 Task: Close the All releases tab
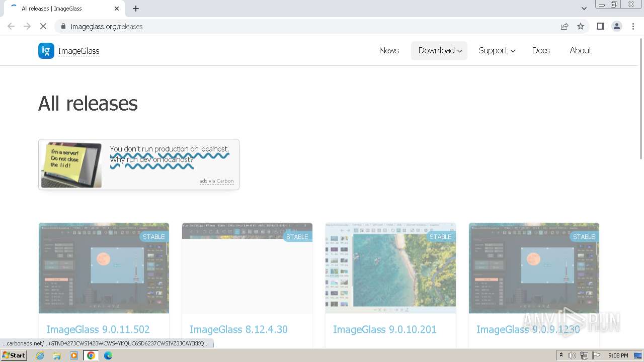[x=117, y=9]
